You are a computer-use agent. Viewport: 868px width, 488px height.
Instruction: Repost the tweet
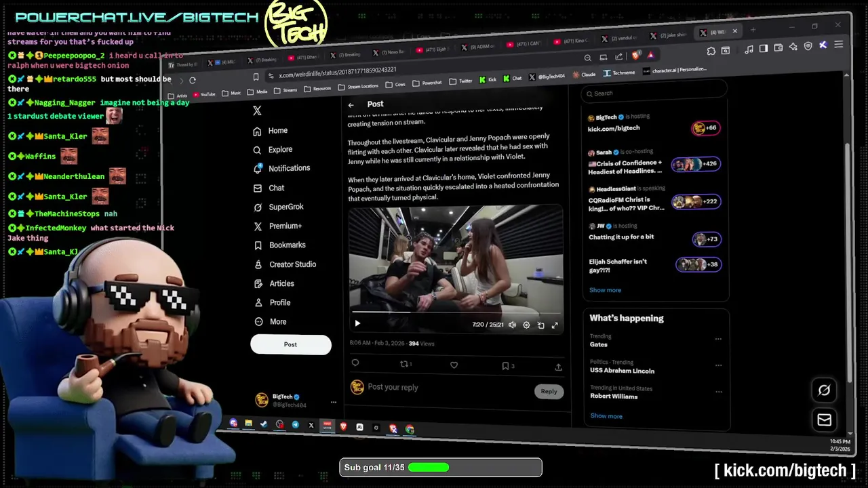tap(406, 364)
